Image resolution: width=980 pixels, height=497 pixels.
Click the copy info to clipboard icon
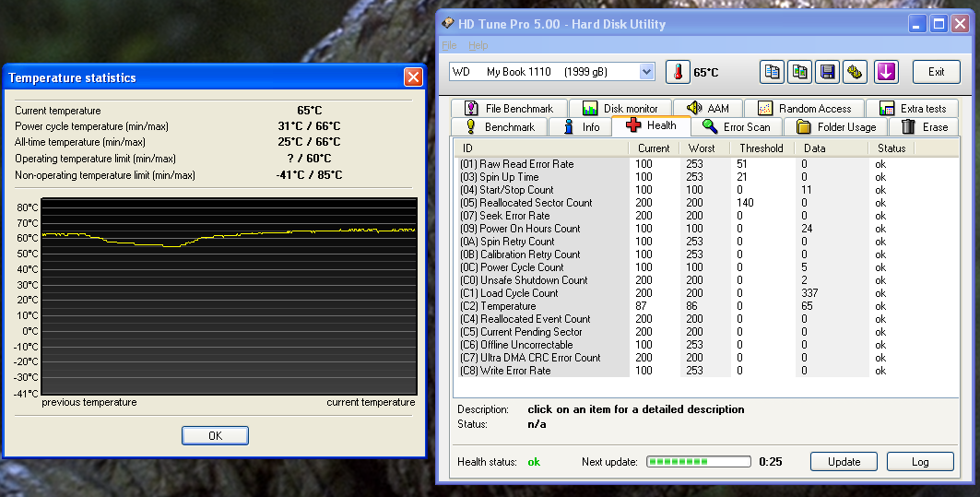click(x=772, y=72)
